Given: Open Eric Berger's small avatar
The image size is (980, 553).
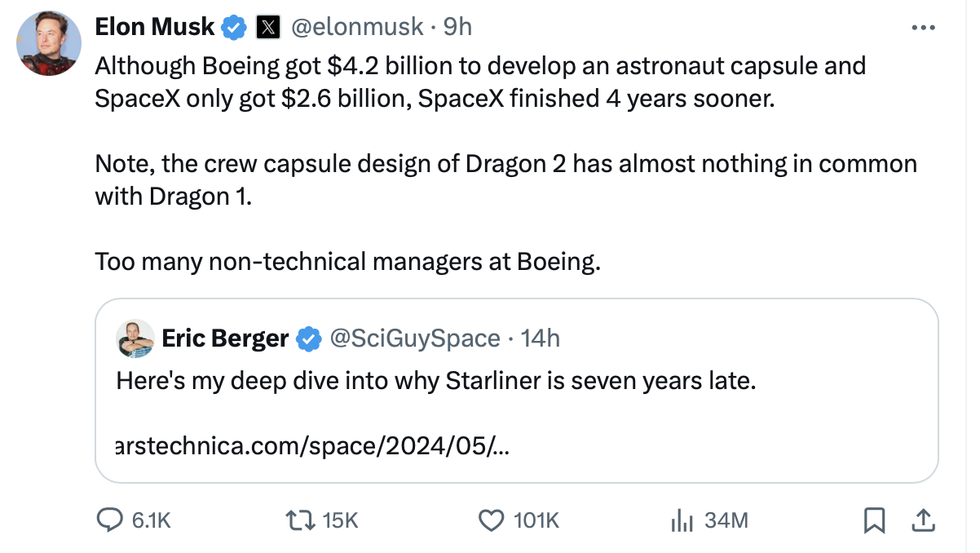Looking at the screenshot, I should [x=136, y=338].
